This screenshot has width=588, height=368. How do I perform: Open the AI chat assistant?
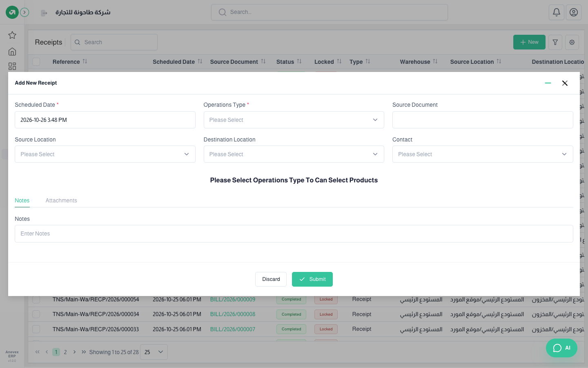[561, 348]
